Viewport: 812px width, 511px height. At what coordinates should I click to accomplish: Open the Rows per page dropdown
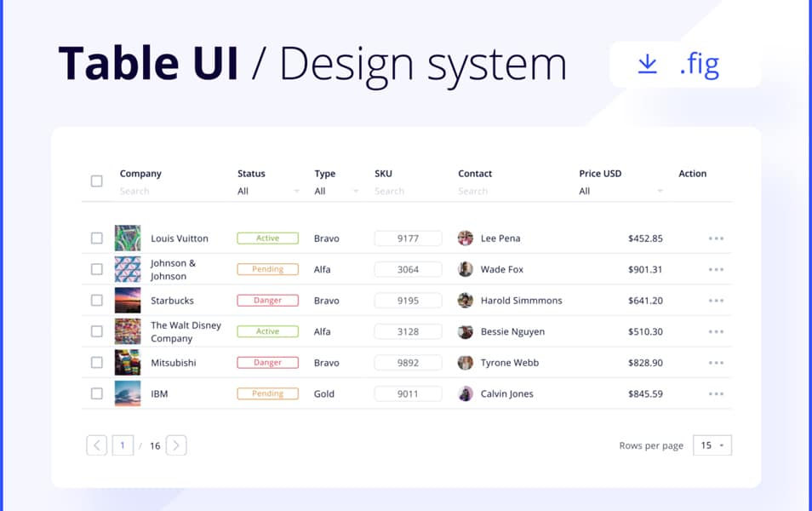pos(712,445)
